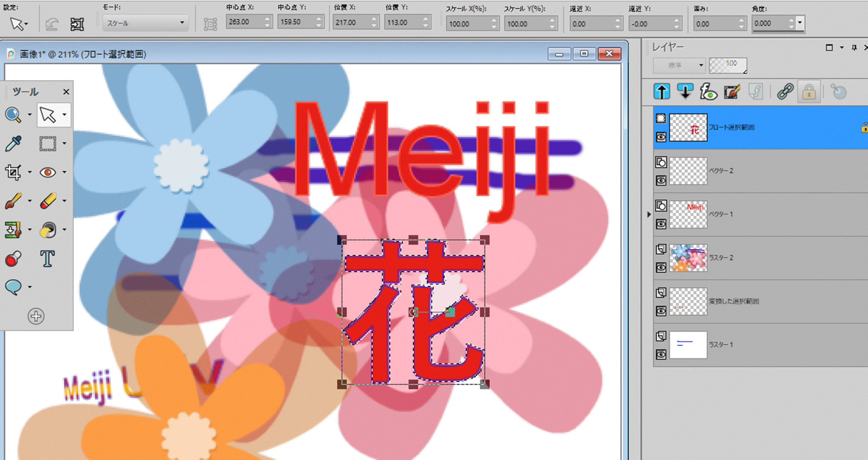Image resolution: width=868 pixels, height=460 pixels.
Task: Open the 角度 dropdown arrow
Action: pyautogui.click(x=800, y=23)
